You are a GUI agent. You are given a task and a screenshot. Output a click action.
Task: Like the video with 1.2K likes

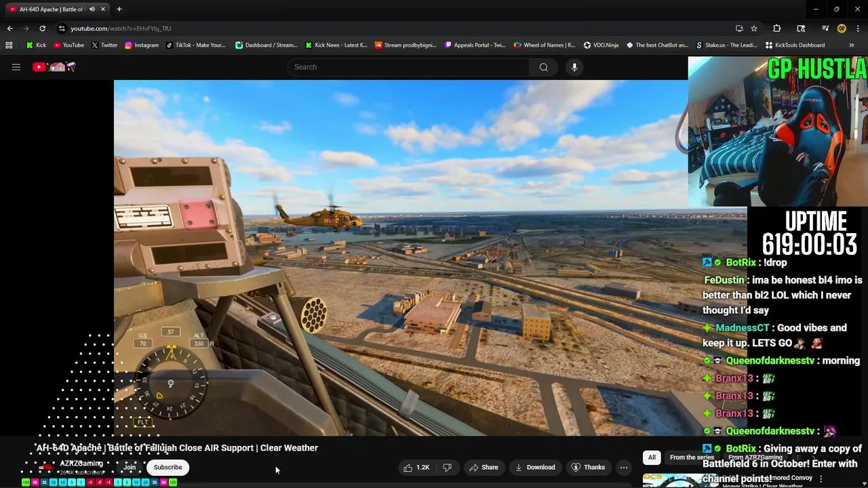pos(416,467)
